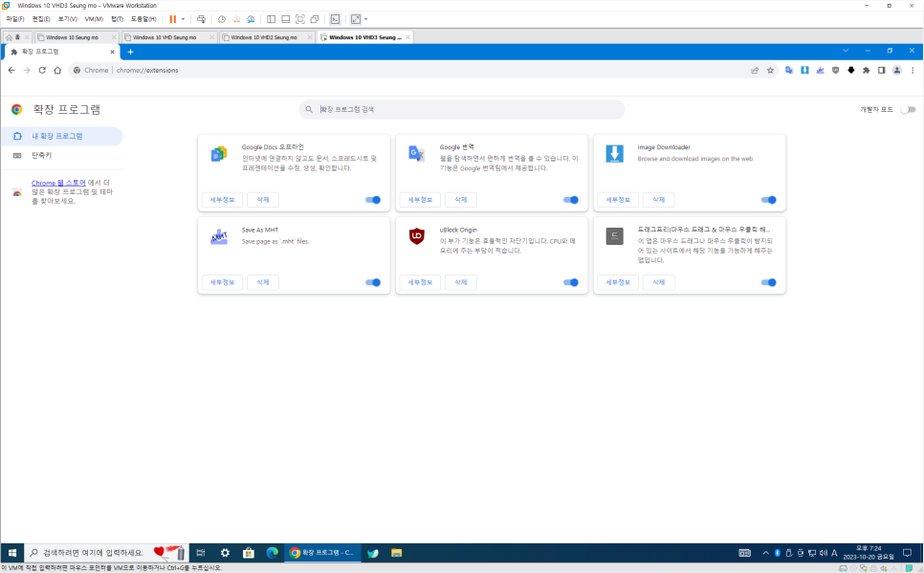
Task: Click Send Ctrl+Alt+Del printer-like icon in VMware toolbar
Action: click(201, 19)
